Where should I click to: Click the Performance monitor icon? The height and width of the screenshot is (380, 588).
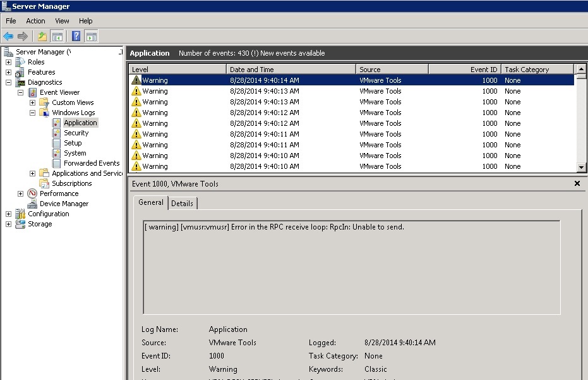(x=32, y=193)
